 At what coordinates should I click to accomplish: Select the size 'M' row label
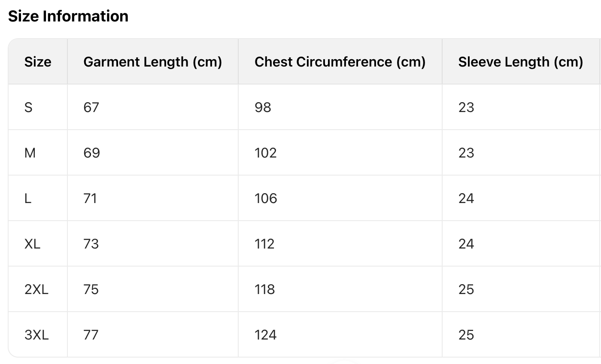[30, 153]
